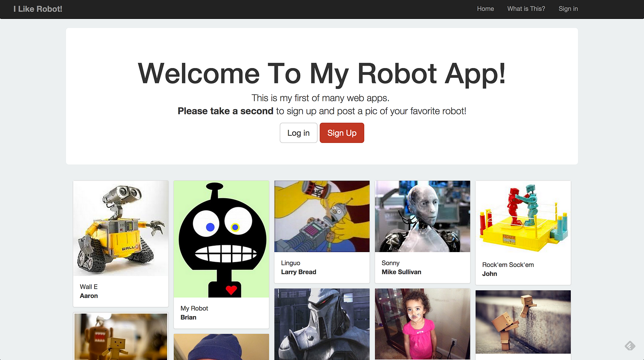The height and width of the screenshot is (360, 644).
Task: View the girl in pink shirt picture
Action: [423, 324]
